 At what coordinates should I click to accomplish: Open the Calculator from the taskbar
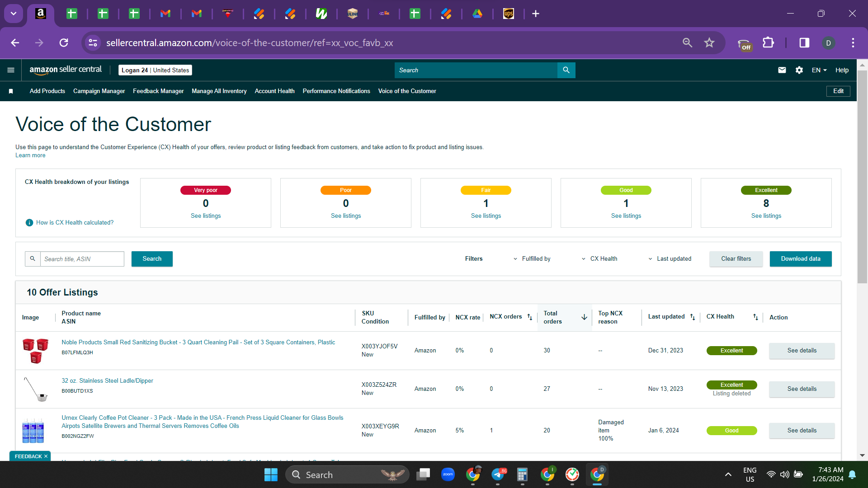(x=522, y=474)
